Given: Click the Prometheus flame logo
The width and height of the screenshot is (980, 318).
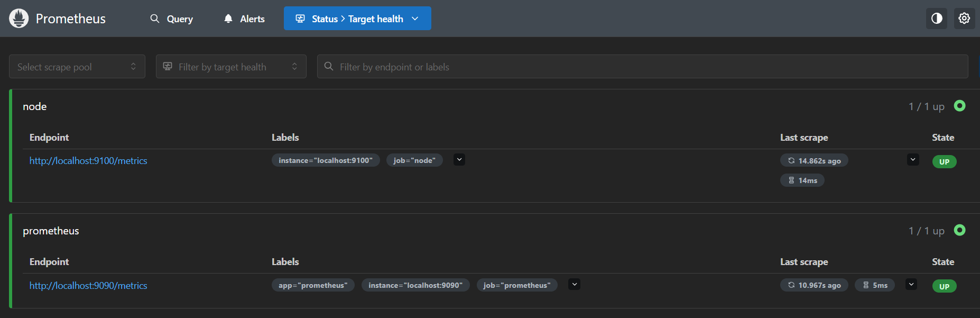Looking at the screenshot, I should pyautogui.click(x=19, y=19).
